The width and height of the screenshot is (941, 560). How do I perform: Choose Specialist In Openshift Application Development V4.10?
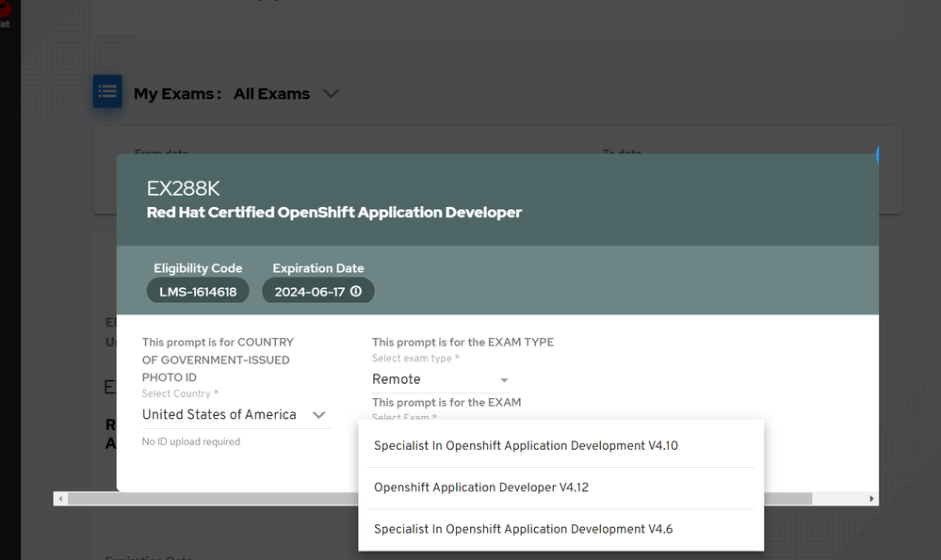point(526,445)
